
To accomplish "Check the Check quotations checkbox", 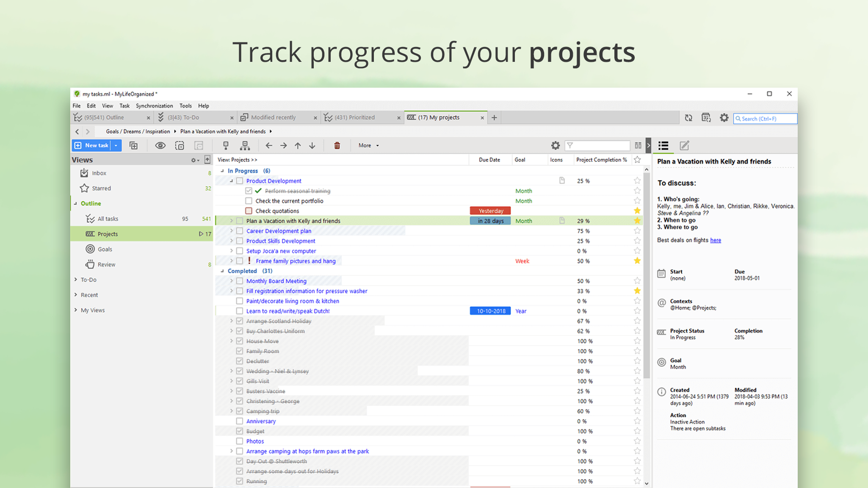I will [249, 211].
